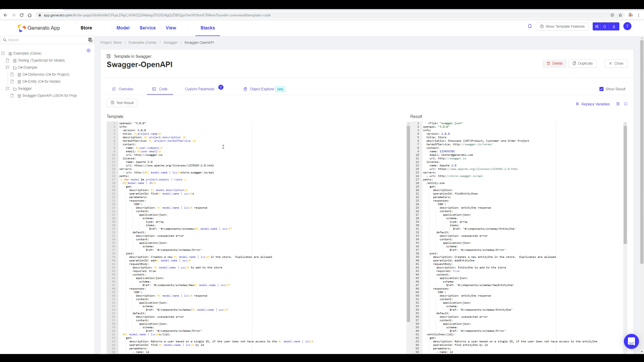The height and width of the screenshot is (362, 644).
Task: Open the Custom Parameter tab
Action: pyautogui.click(x=200, y=89)
